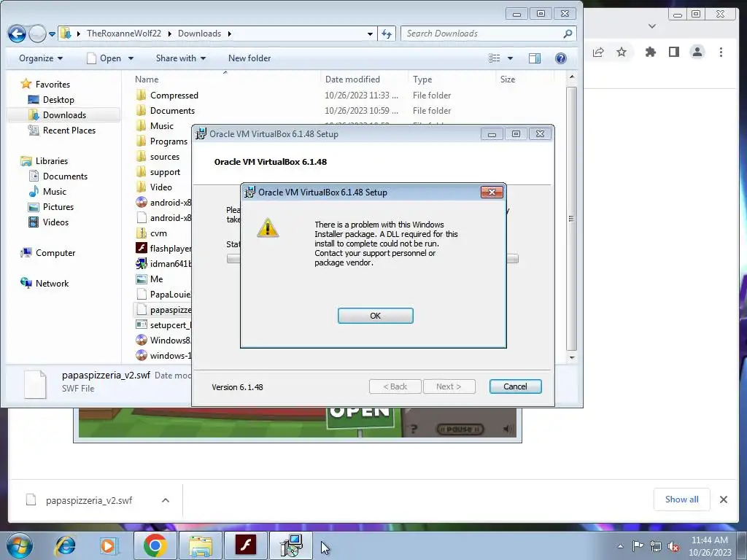747x560 pixels.
Task: Bookmark the page with the Chrome star icon
Action: pyautogui.click(x=622, y=52)
